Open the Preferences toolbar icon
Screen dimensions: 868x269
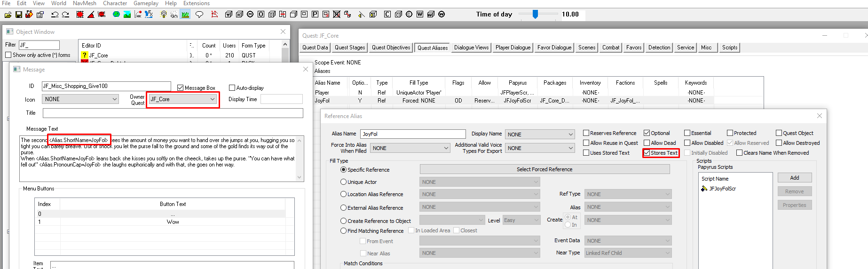pyautogui.click(x=40, y=15)
